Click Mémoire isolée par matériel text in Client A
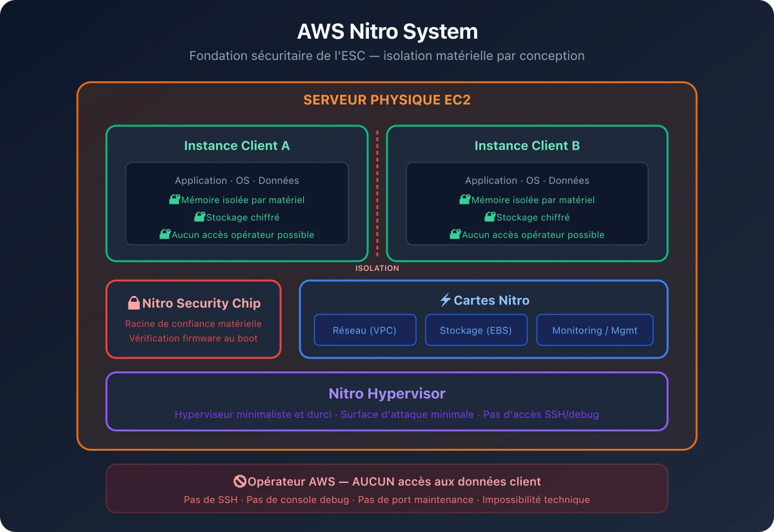This screenshot has width=774, height=532. [243, 200]
